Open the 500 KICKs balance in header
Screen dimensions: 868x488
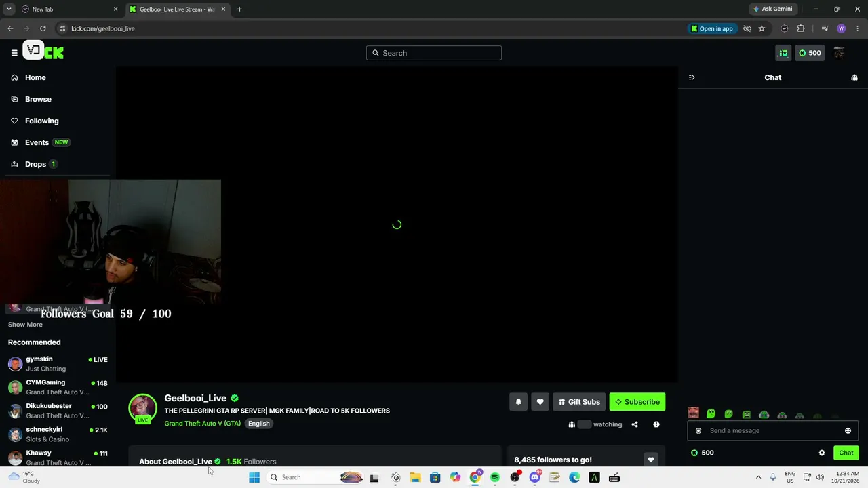(x=810, y=53)
